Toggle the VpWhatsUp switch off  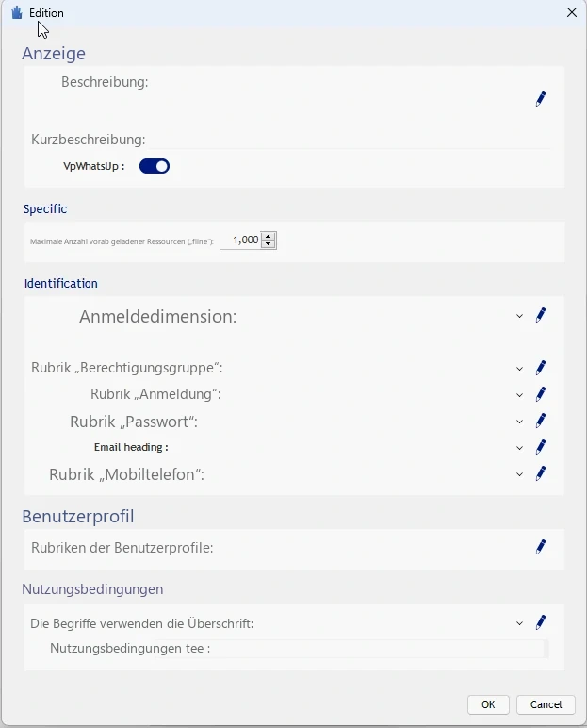pos(155,166)
